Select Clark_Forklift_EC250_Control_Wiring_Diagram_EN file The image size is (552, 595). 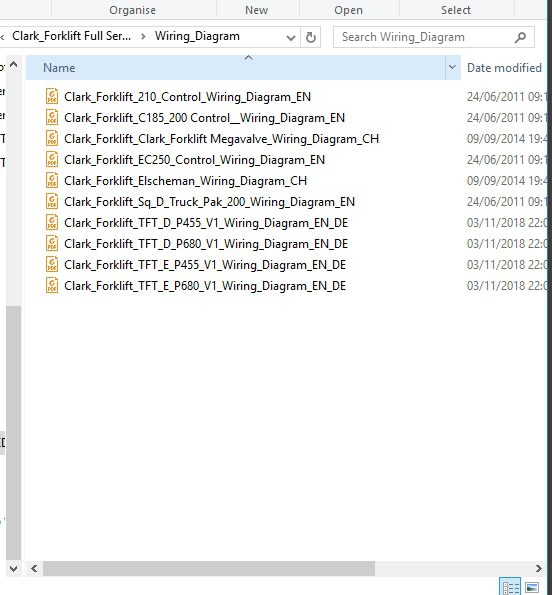194,160
